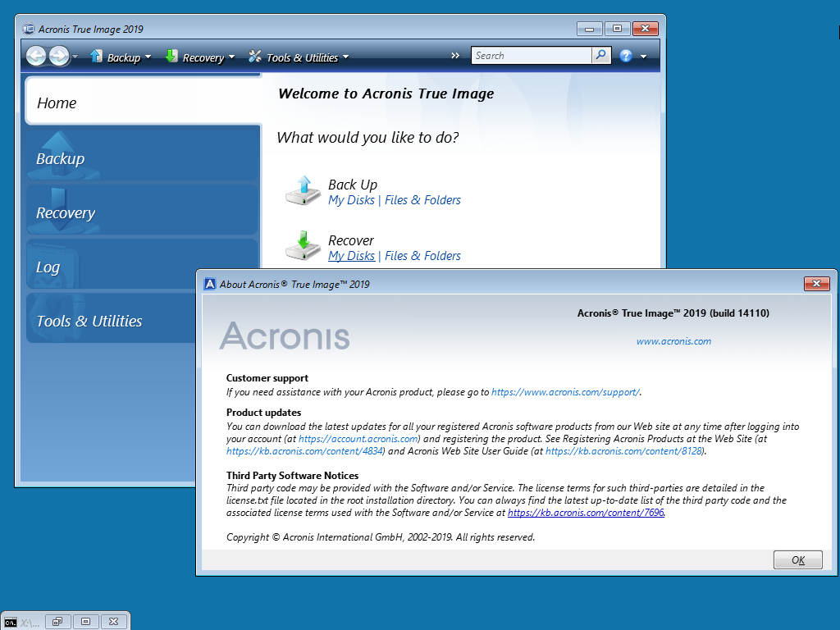
Task: Click the Back navigation arrow
Action: (36, 56)
